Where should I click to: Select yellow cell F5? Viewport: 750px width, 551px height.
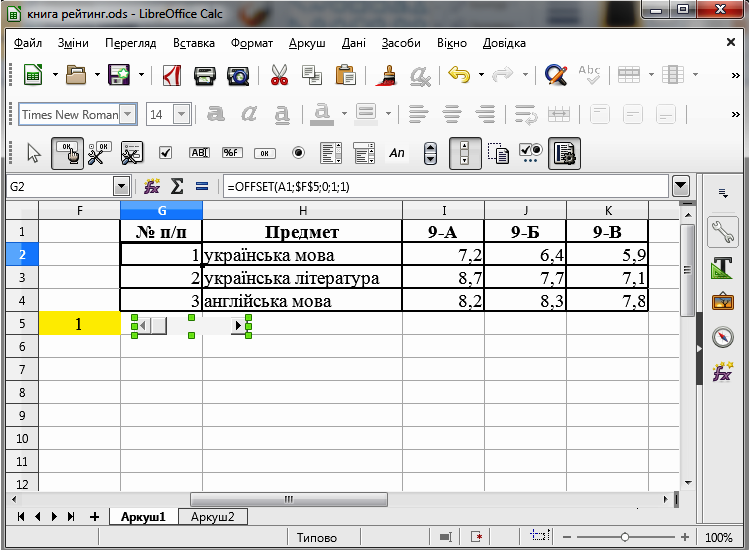(x=79, y=323)
